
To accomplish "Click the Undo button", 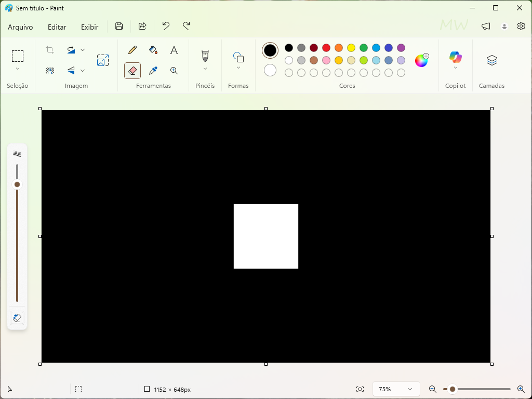I will click(x=165, y=26).
